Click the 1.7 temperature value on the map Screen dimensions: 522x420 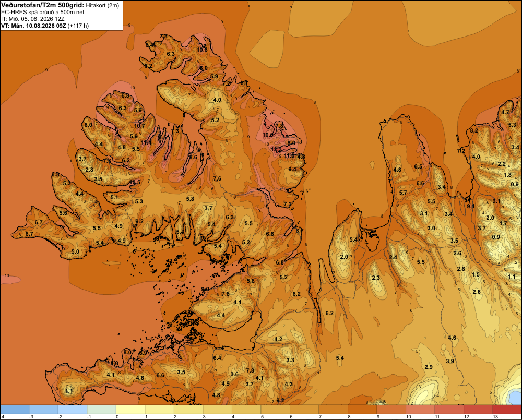click(x=503, y=223)
